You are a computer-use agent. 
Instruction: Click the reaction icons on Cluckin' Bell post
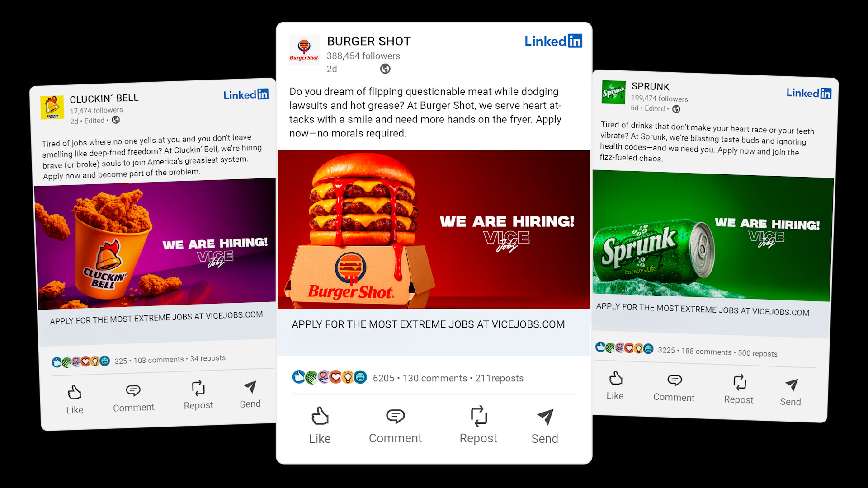click(x=81, y=361)
